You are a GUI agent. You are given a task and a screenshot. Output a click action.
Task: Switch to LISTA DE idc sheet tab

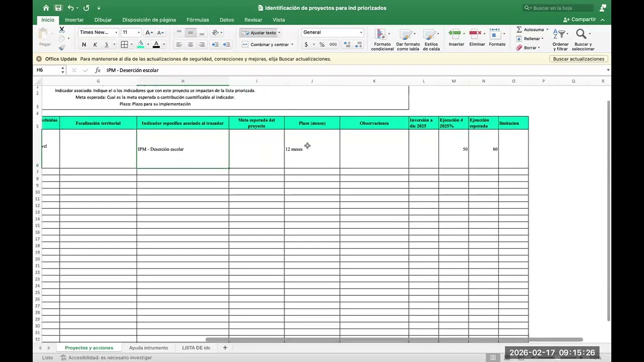coord(196,348)
